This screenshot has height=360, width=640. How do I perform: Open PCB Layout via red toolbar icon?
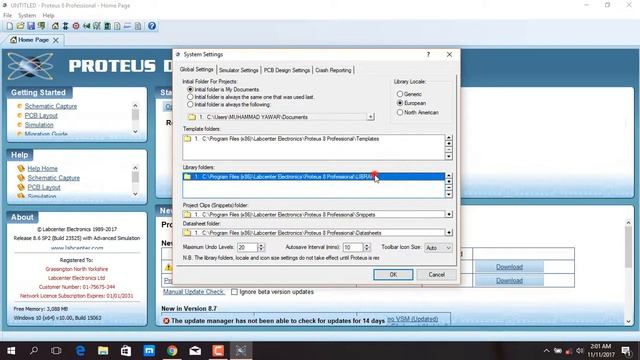point(76,26)
